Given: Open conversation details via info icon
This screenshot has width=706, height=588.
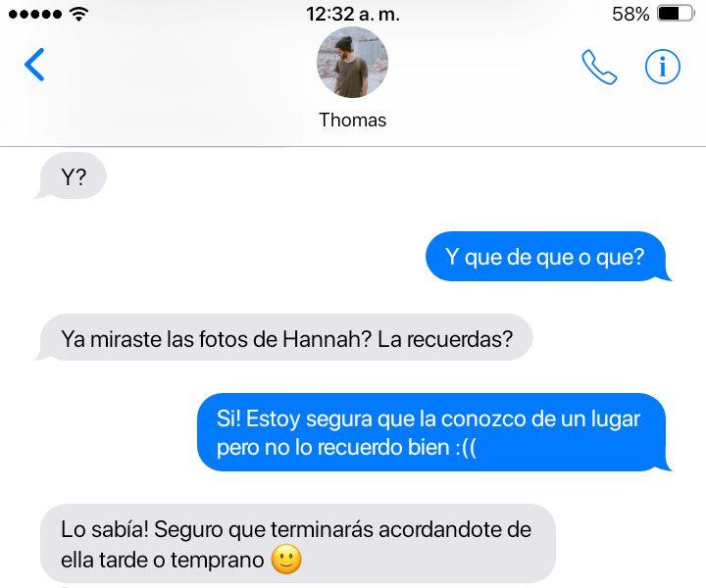Looking at the screenshot, I should point(662,67).
